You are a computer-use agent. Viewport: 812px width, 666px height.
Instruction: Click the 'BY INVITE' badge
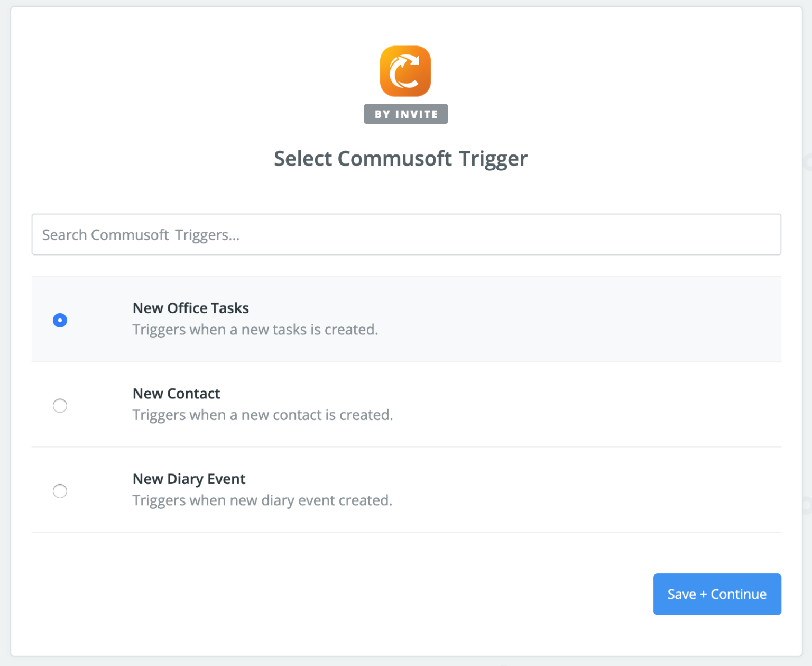(x=406, y=113)
